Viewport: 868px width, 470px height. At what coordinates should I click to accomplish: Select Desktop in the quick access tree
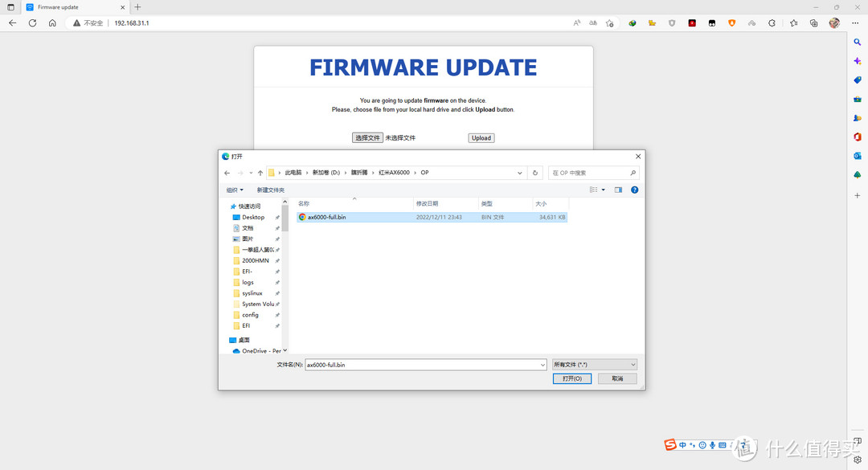(x=253, y=217)
